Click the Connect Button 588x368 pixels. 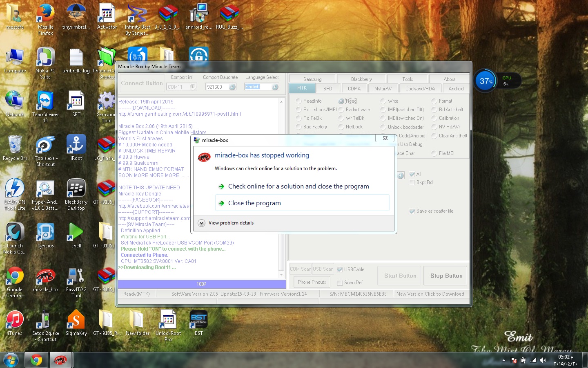[x=142, y=83]
